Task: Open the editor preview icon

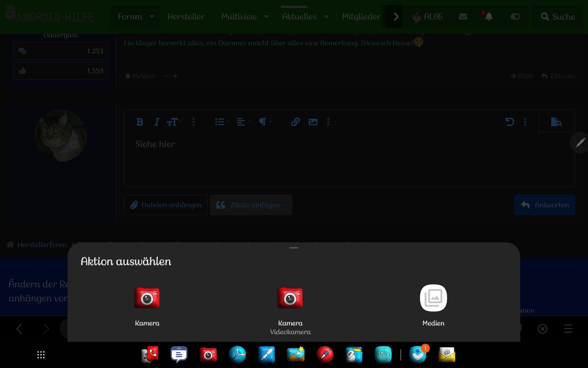Action: (556, 122)
